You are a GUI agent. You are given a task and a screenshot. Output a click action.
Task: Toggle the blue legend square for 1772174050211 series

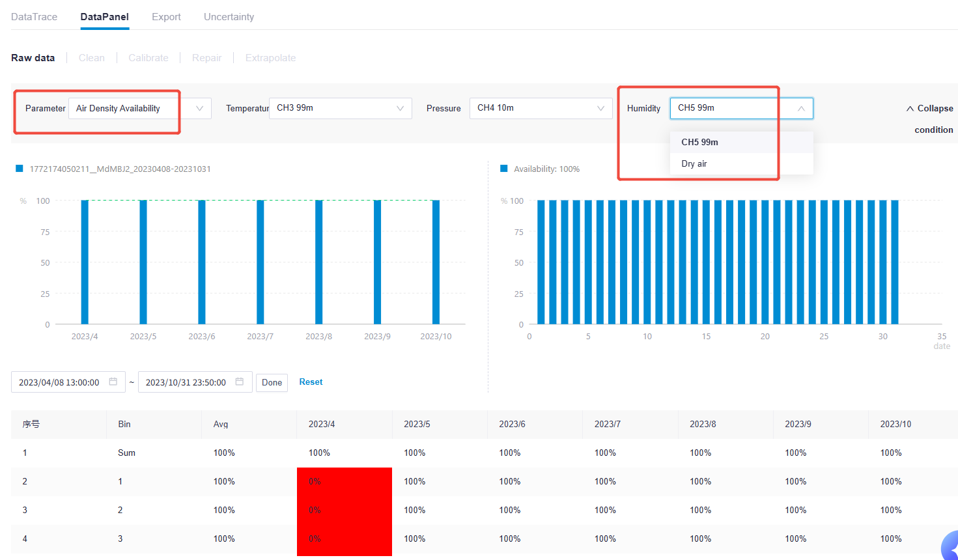tap(20, 169)
